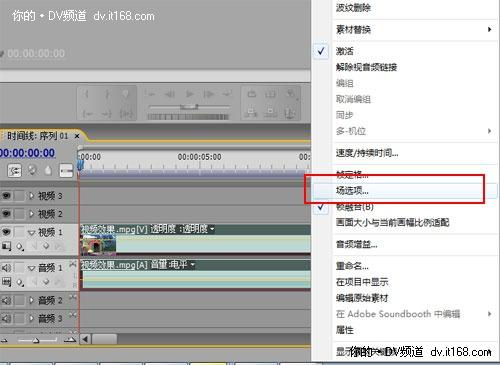This screenshot has height=365, width=500.
Task: Toggle the lock box on 音频 1
Action: pos(19,268)
